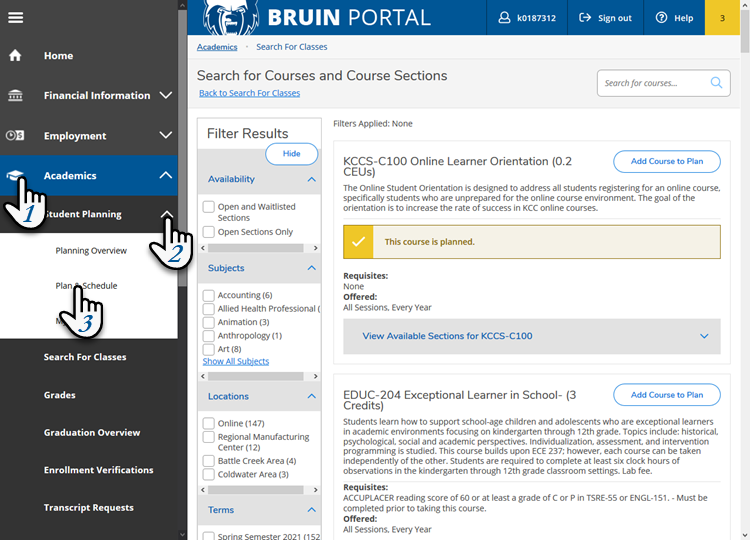This screenshot has height=540, width=750.
Task: Add EDUC-204 course to plan
Action: (667, 395)
